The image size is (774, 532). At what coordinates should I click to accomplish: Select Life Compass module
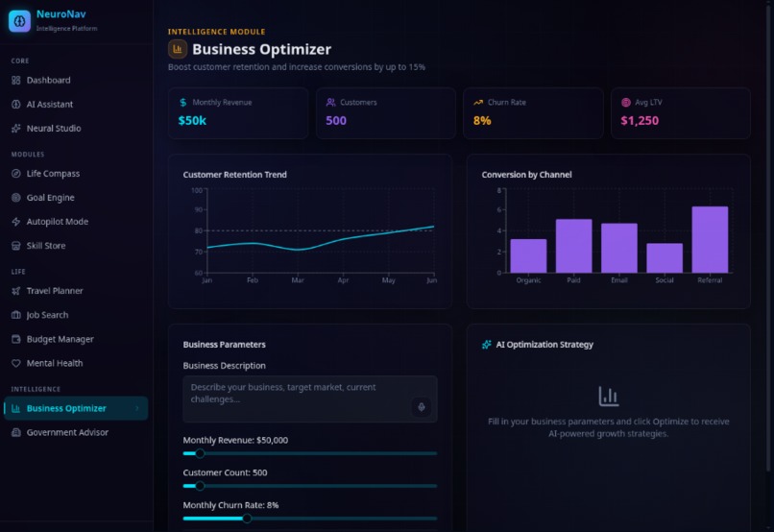pos(76,173)
